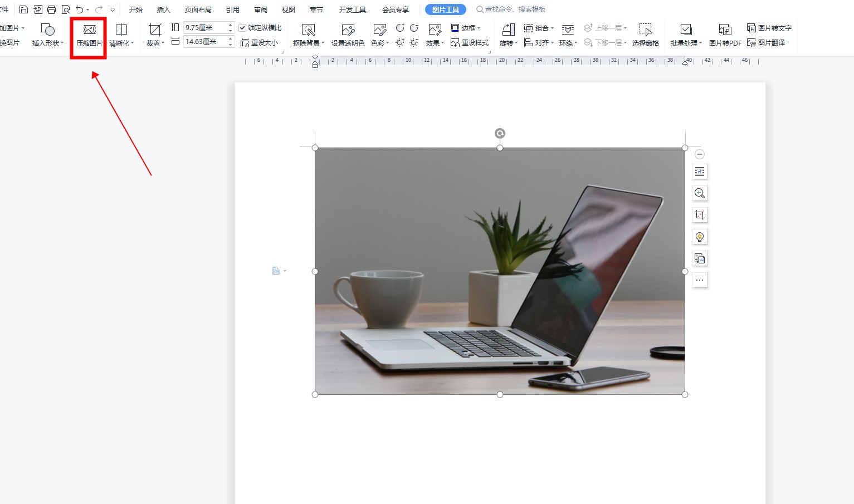Screen dimensions: 854x504
Task: Click the zoom magnifier icon beside picture
Action: coord(700,193)
